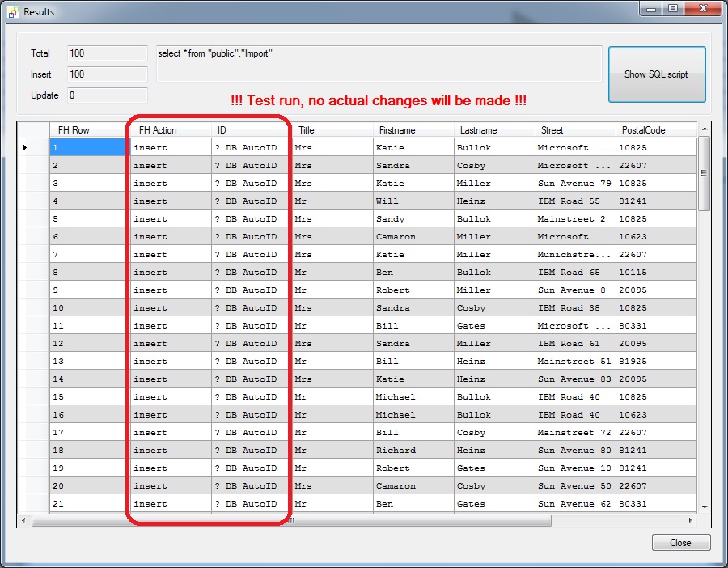Click the Close button
Screen dimensions: 728x568
pyautogui.click(x=680, y=542)
